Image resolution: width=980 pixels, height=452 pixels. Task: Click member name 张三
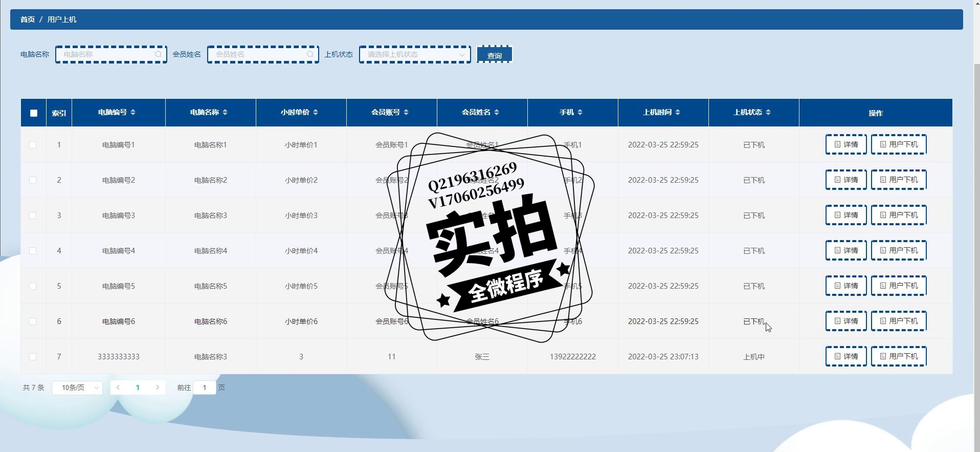click(482, 357)
